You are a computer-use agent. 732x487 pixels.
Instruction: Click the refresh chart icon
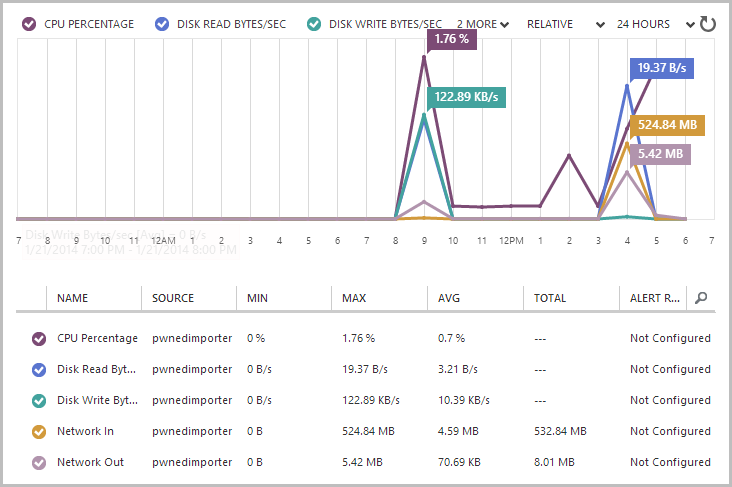coord(708,24)
